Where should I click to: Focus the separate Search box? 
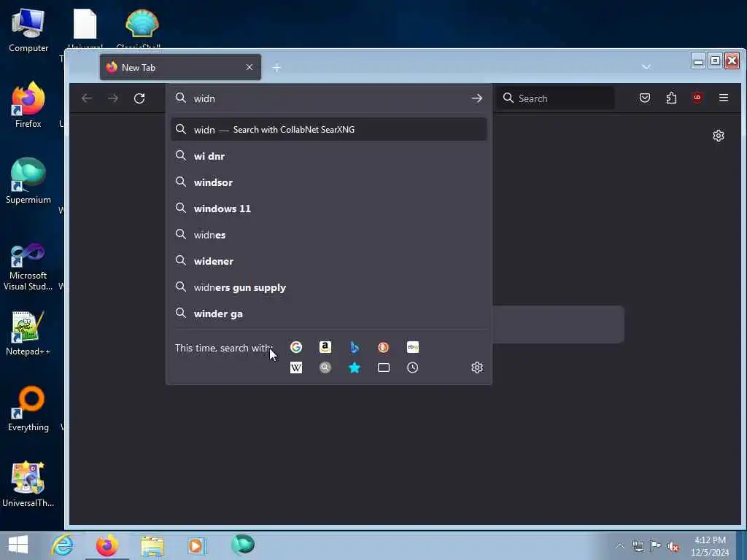555,98
